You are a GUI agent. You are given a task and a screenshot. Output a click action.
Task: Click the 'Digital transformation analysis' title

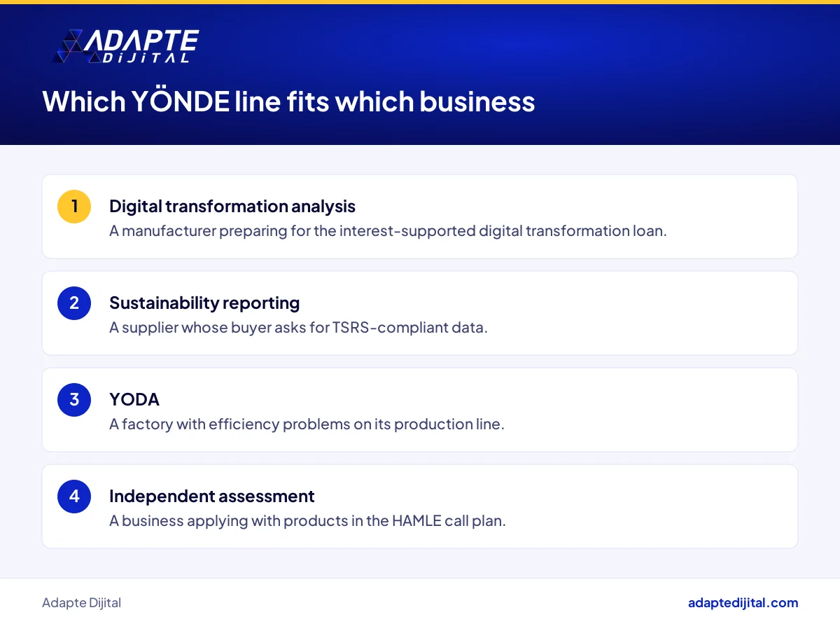(x=232, y=207)
